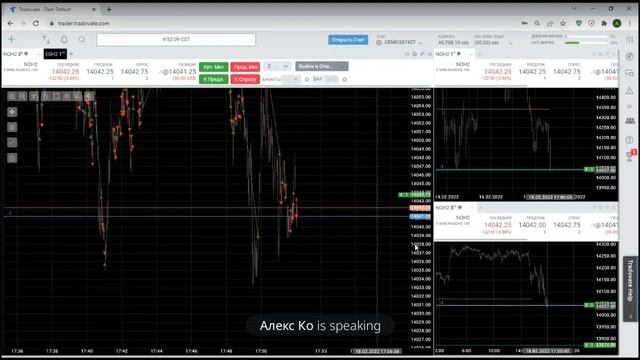Open the info circle icon in right sidebar
The image size is (640, 360).
tap(629, 140)
